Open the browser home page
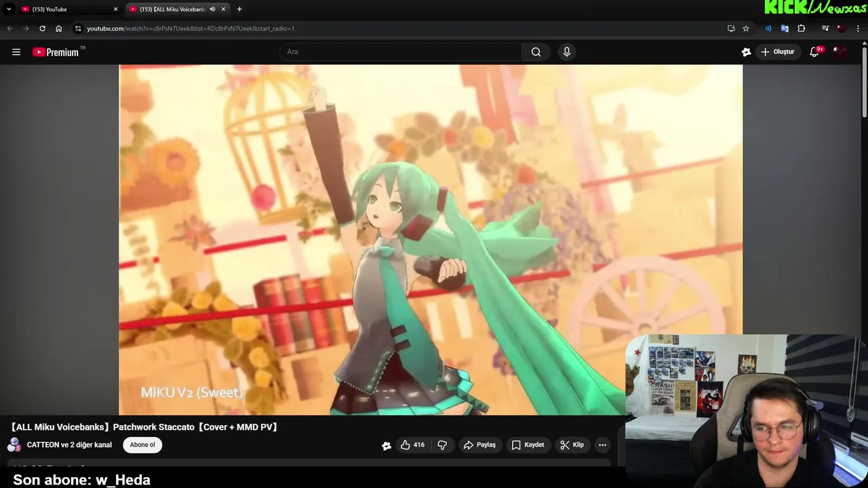The height and width of the screenshot is (488, 868). coord(58,28)
